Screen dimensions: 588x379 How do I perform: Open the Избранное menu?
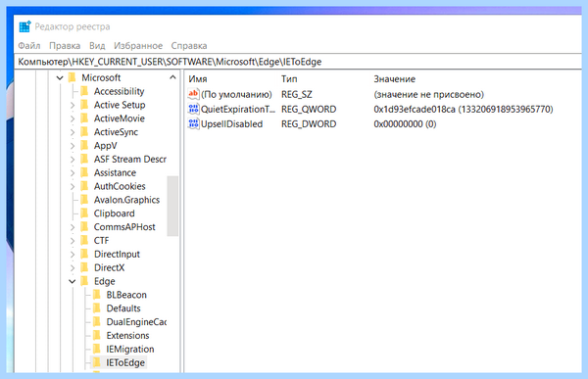[x=138, y=46]
